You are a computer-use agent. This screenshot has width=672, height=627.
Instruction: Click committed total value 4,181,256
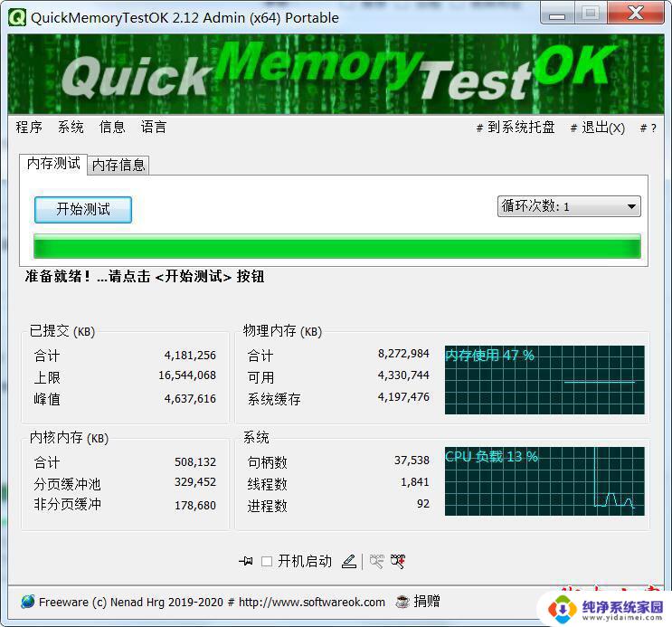pos(190,355)
